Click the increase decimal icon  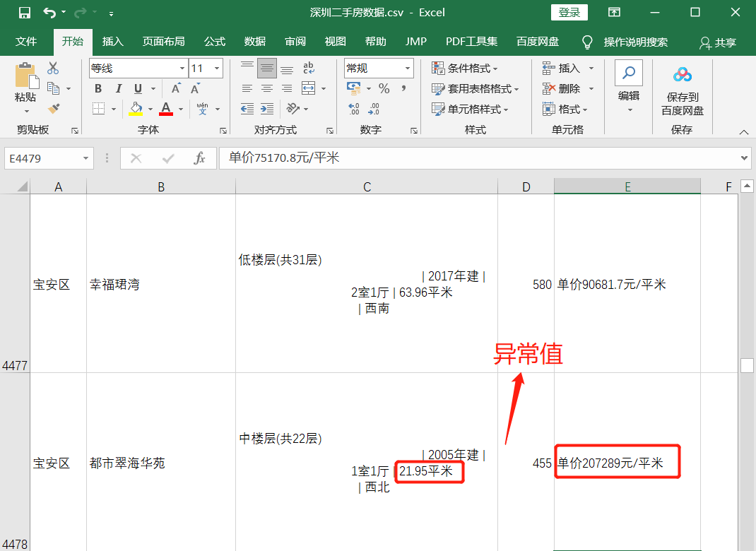(353, 108)
